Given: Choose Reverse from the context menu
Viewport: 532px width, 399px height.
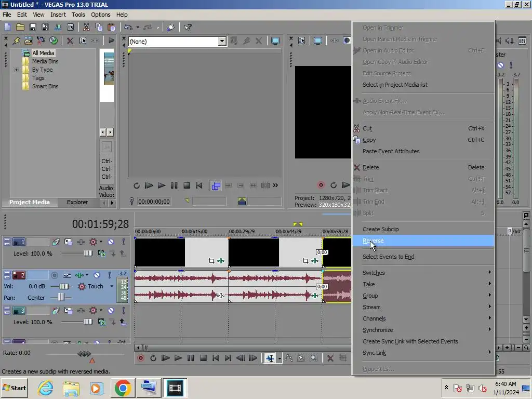Looking at the screenshot, I should click(423, 241).
